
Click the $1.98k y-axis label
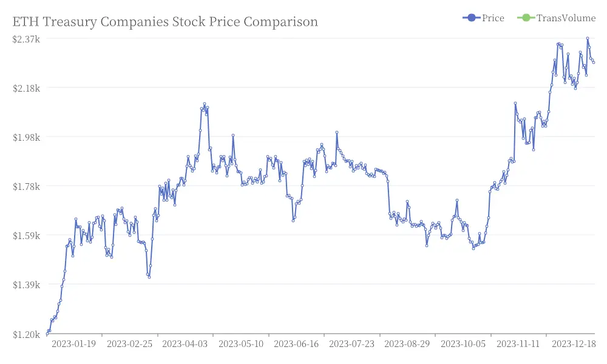click(26, 137)
